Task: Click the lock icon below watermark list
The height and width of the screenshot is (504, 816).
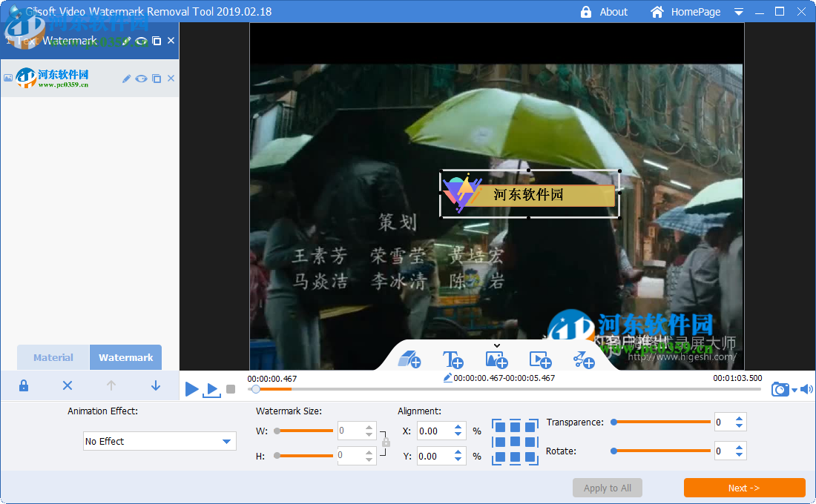Action: tap(25, 385)
